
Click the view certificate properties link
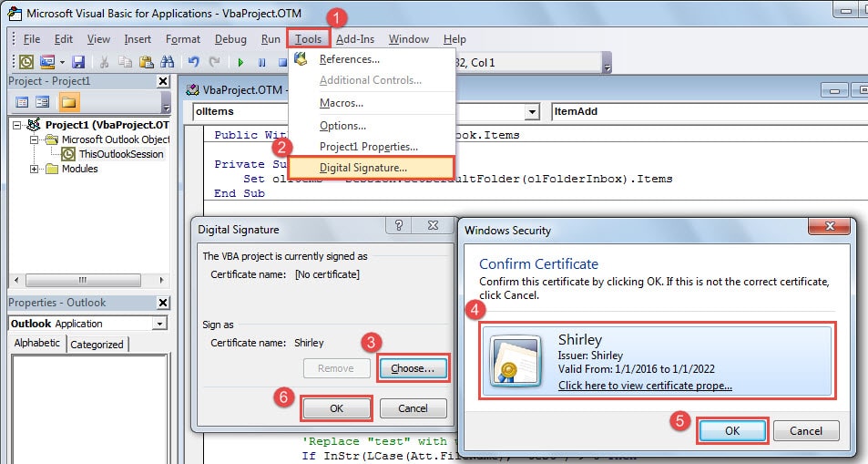(x=645, y=386)
